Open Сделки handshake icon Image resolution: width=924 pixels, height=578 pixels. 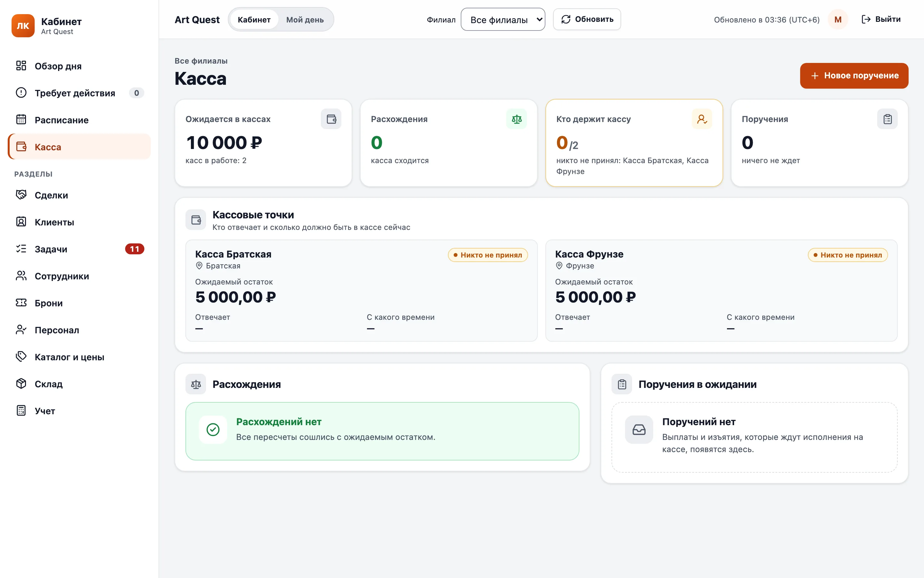point(21,195)
